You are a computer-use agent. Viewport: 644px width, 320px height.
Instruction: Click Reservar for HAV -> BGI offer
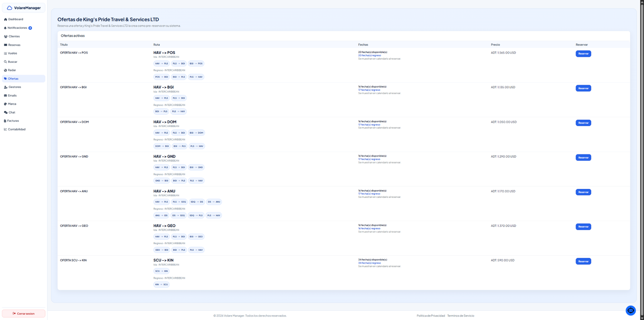pos(583,88)
